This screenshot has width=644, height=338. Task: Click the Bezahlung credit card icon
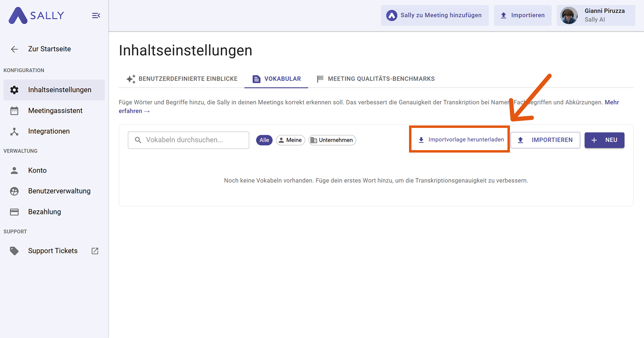point(14,212)
